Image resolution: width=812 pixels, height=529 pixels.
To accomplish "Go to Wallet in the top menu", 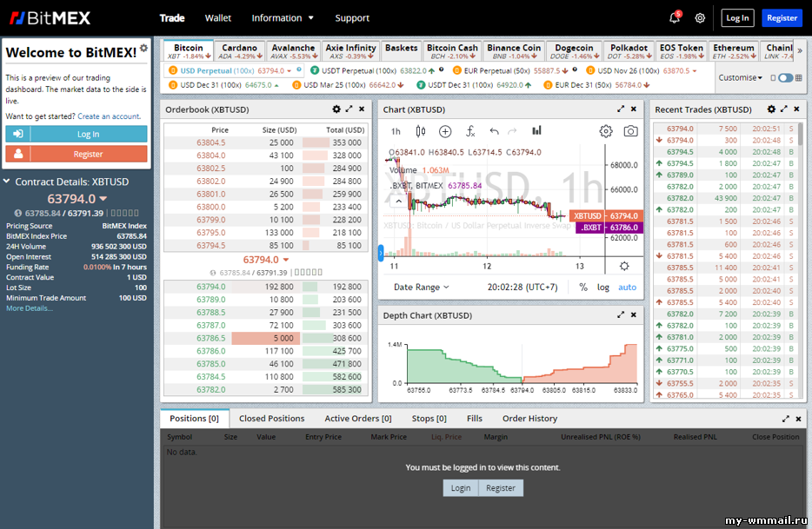I will point(218,18).
